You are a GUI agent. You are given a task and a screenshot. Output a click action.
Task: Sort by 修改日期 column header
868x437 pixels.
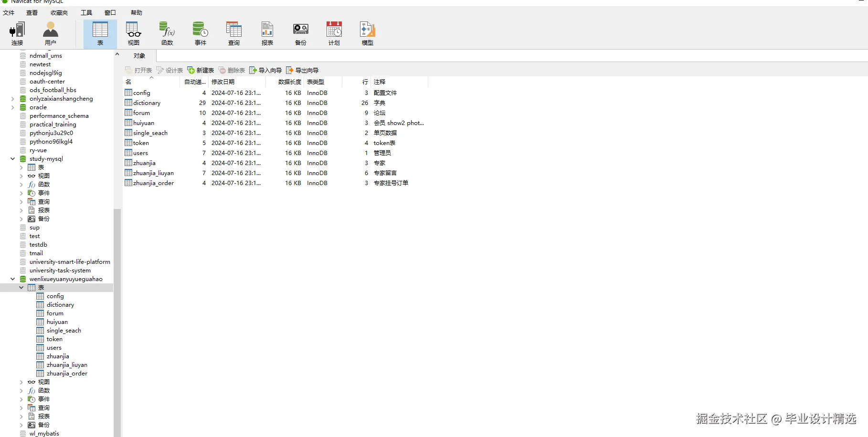[x=237, y=82]
